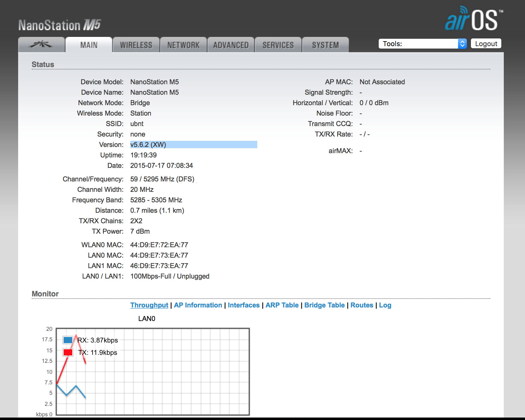Click the Network Mode value Bridge

pos(140,103)
